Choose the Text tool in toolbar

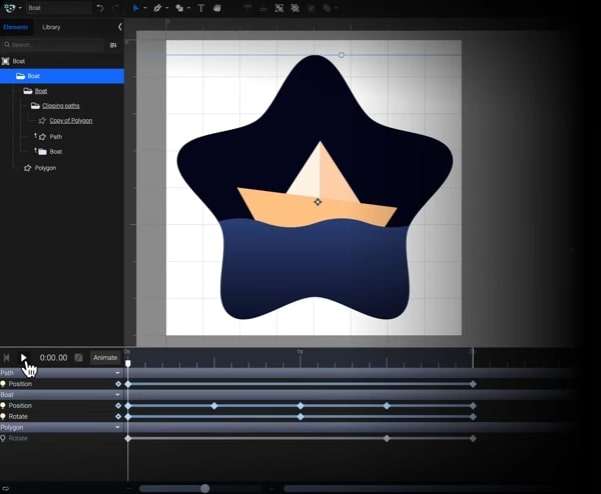pos(201,8)
